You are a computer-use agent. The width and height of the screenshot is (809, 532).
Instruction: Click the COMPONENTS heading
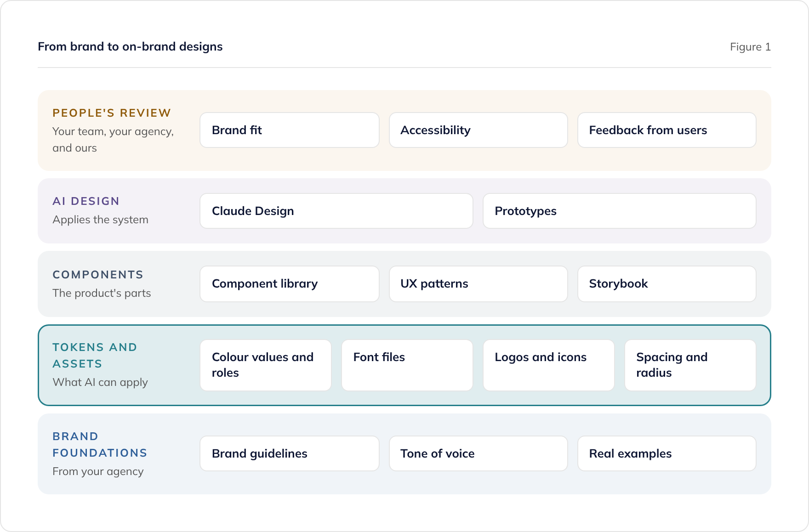(98, 275)
